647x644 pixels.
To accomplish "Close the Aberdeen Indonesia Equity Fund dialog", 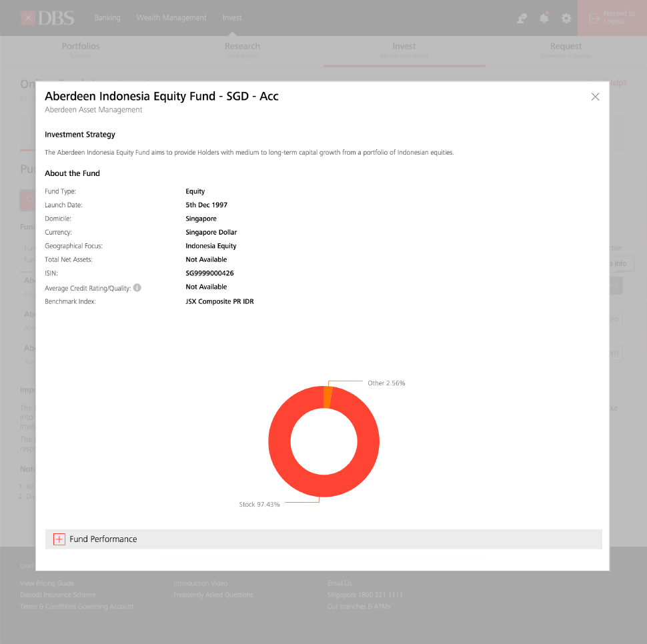I will click(x=595, y=97).
